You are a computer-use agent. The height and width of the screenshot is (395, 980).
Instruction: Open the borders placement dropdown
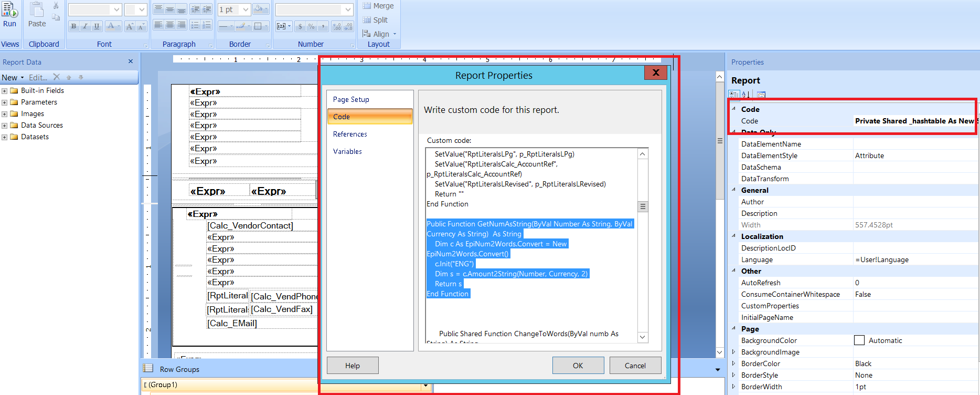coord(260,26)
